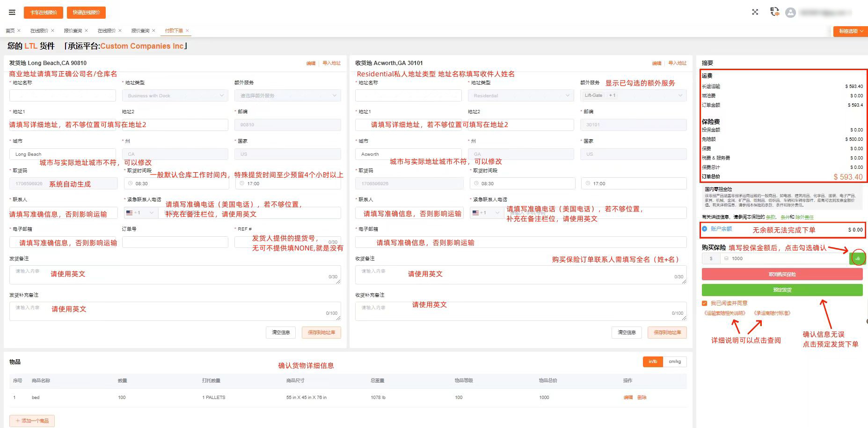Confirm insurance amount with green checkmark icon
868x428 pixels.
click(857, 258)
